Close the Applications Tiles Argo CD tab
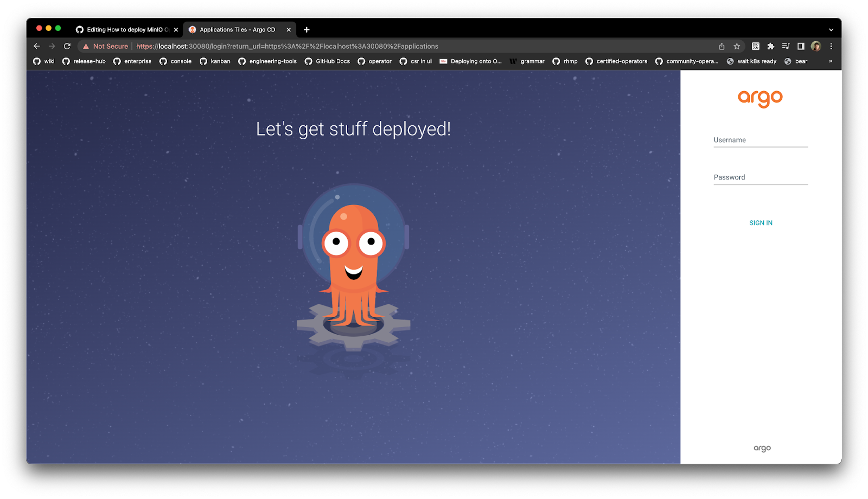The height and width of the screenshot is (499, 868). point(289,30)
